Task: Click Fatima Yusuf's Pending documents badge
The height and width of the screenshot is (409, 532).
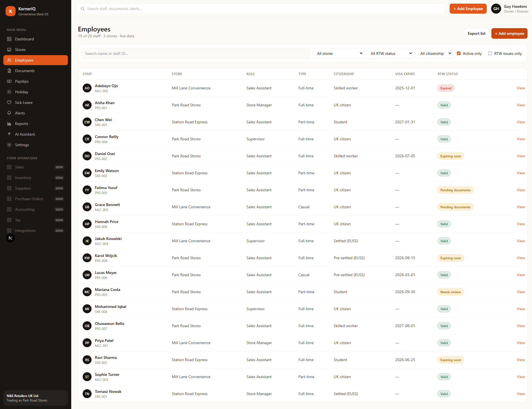Action: click(x=455, y=190)
